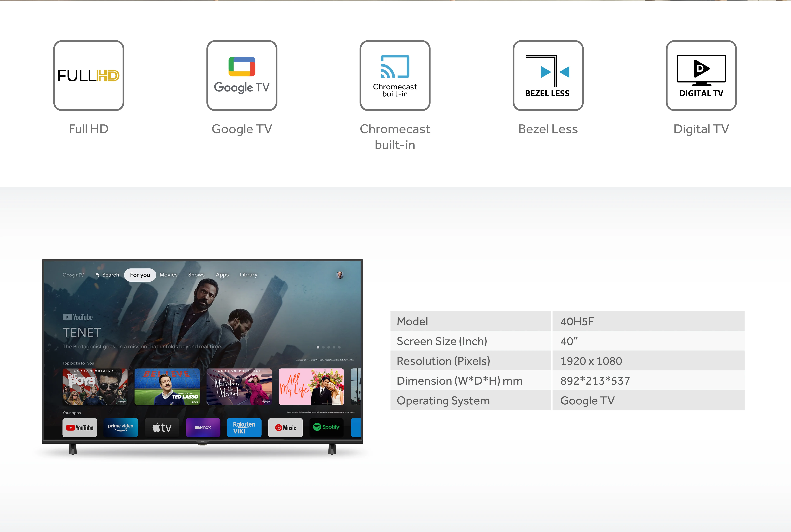The width and height of the screenshot is (791, 532).
Task: Click the Full HD feature icon
Action: pos(89,75)
